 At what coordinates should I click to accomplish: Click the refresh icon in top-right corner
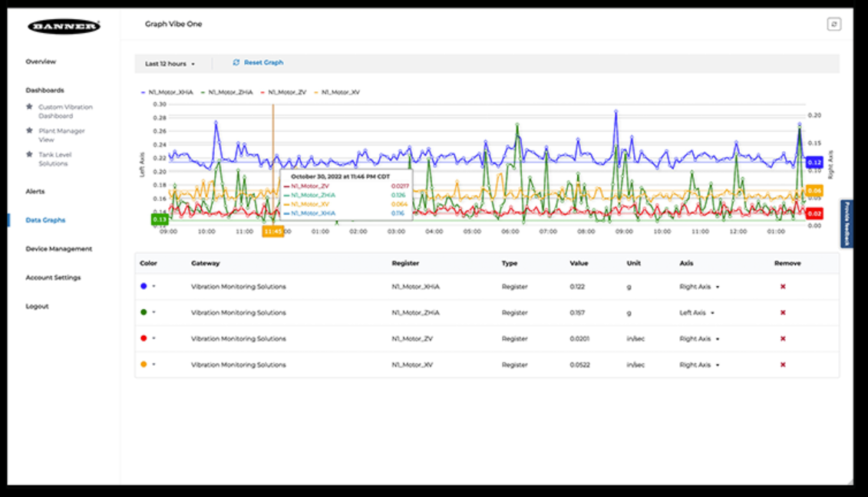833,25
